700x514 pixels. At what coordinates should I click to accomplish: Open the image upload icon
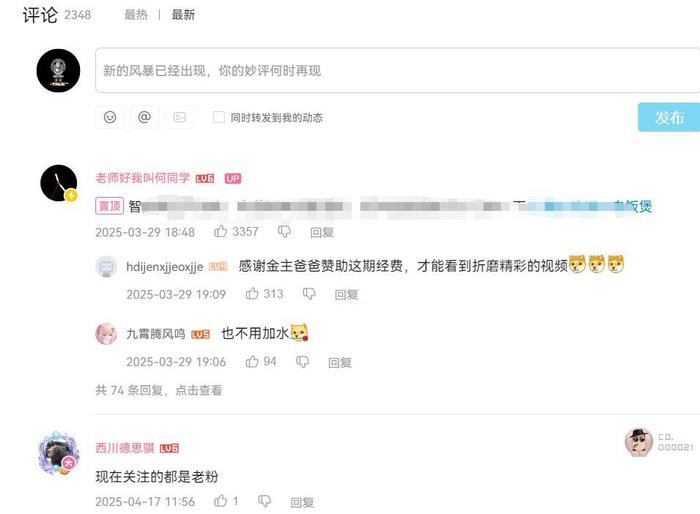coord(179,117)
